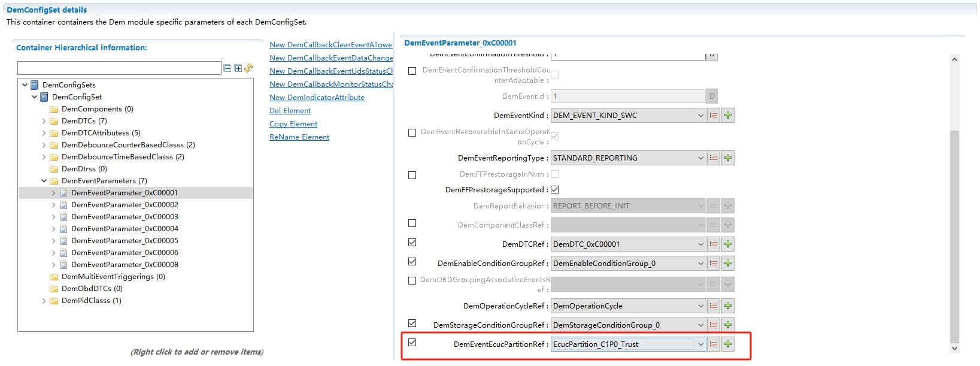The width and height of the screenshot is (980, 366).
Task: Click the tree search input field
Action: 119,68
